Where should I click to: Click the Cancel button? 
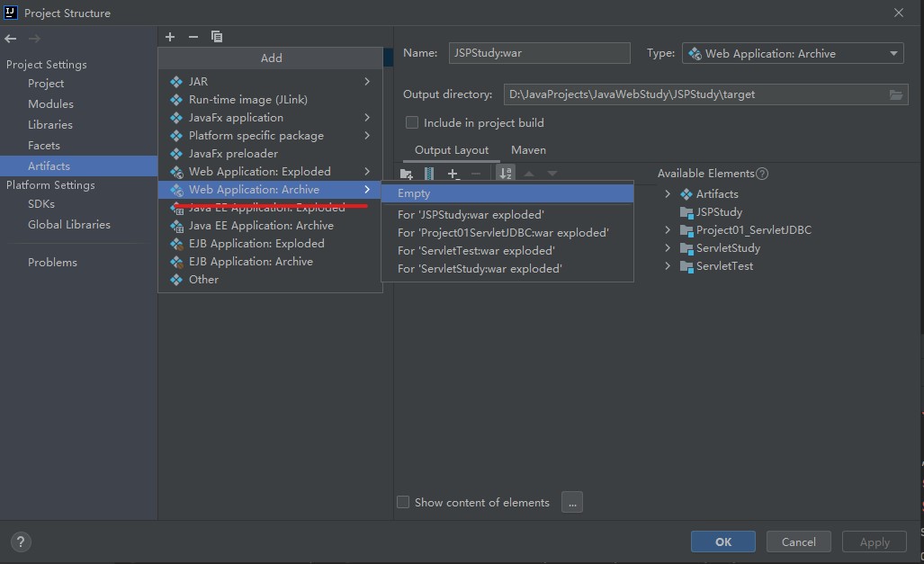pos(798,542)
